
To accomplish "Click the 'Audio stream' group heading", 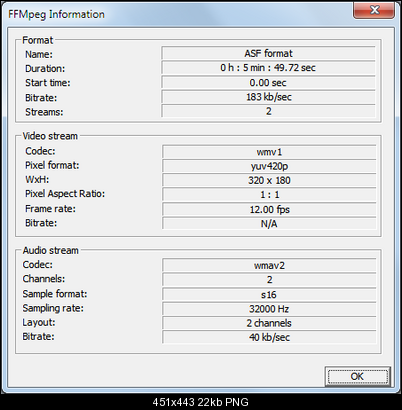I will (50, 250).
